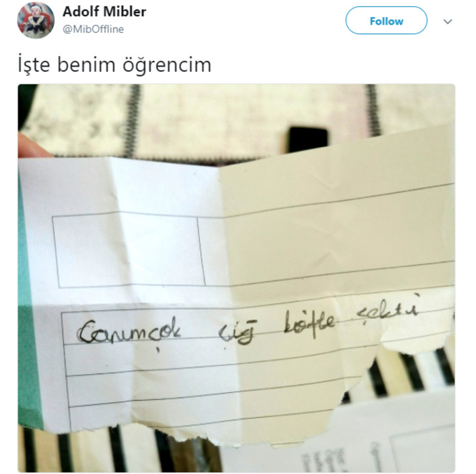The height and width of the screenshot is (474, 476).
Task: Click the Follow button
Action: pos(386,21)
